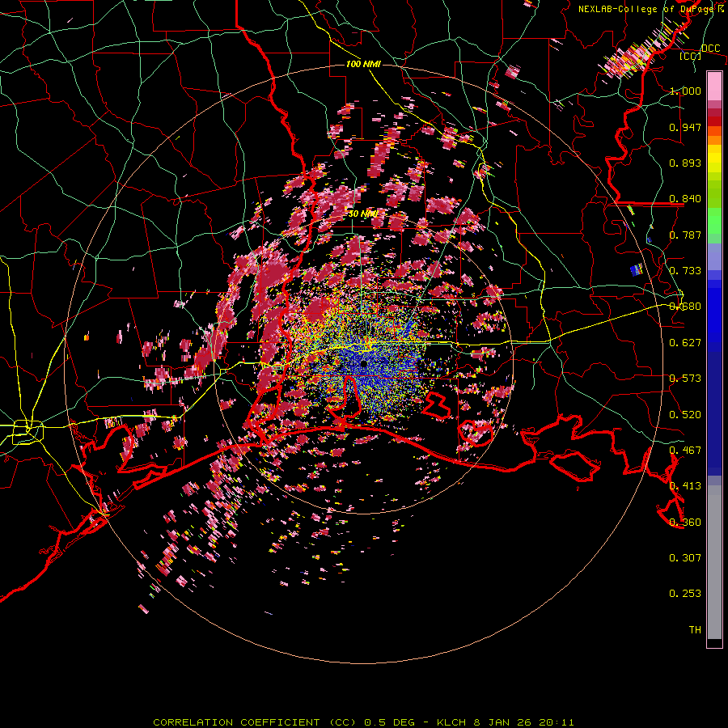Image resolution: width=728 pixels, height=728 pixels.
Task: Click the 0.947 scale value
Action: pyautogui.click(x=685, y=127)
